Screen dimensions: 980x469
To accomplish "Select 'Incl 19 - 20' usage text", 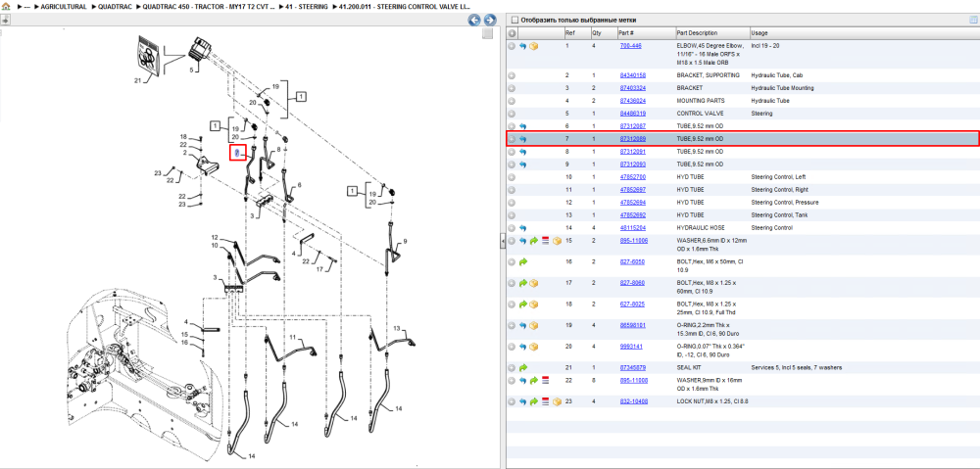I will [x=765, y=46].
